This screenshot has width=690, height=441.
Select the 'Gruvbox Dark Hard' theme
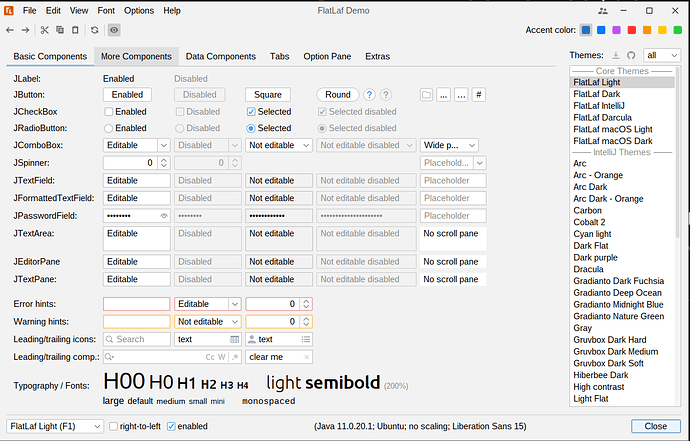(623, 340)
